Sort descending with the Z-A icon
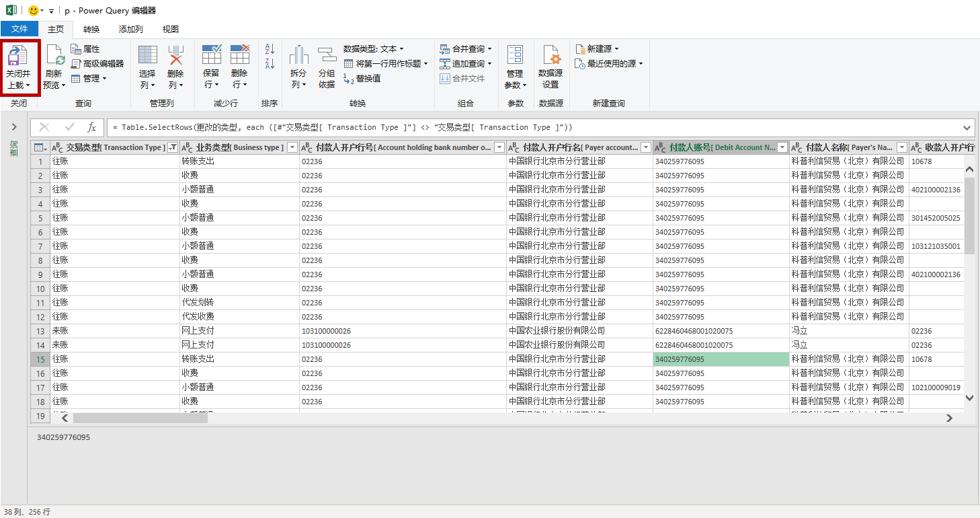 pos(270,64)
